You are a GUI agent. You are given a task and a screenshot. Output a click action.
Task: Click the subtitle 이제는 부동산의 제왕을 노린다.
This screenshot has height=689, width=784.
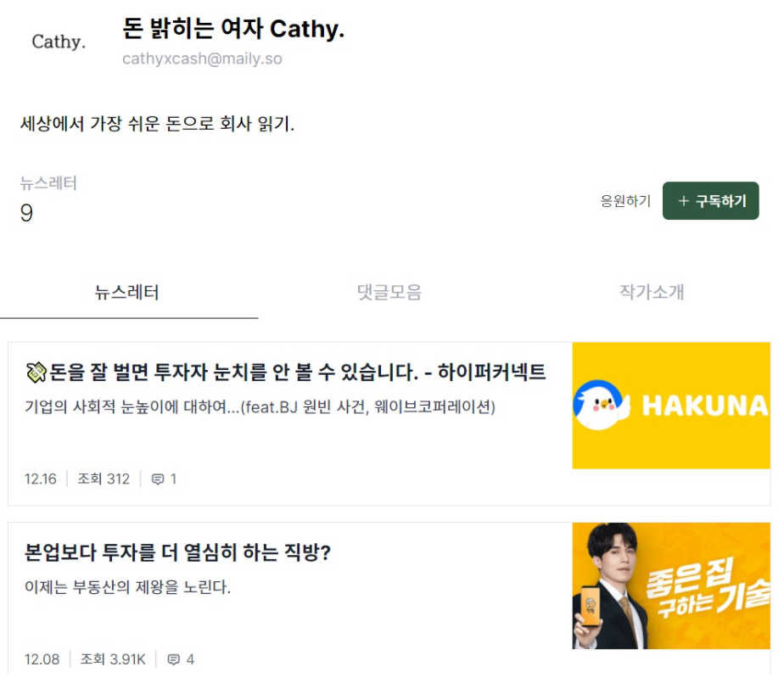(127, 587)
